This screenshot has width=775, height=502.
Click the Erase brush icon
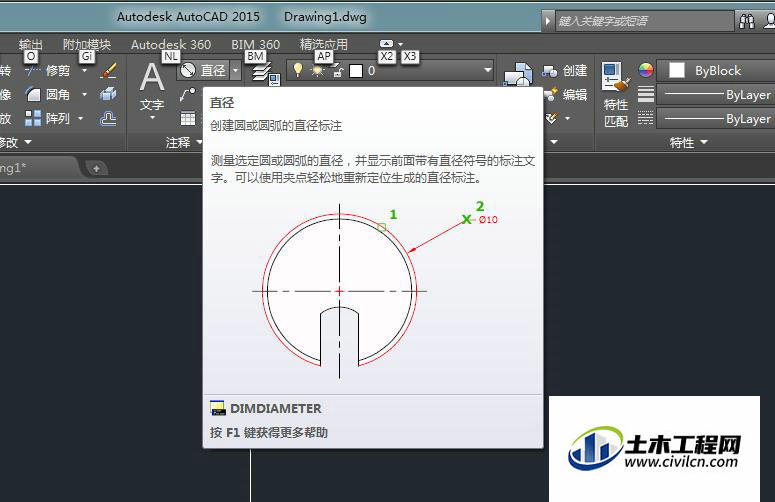[108, 71]
